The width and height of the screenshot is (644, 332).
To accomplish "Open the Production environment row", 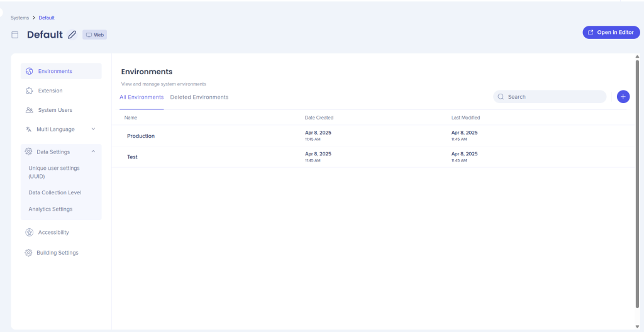I will point(141,136).
